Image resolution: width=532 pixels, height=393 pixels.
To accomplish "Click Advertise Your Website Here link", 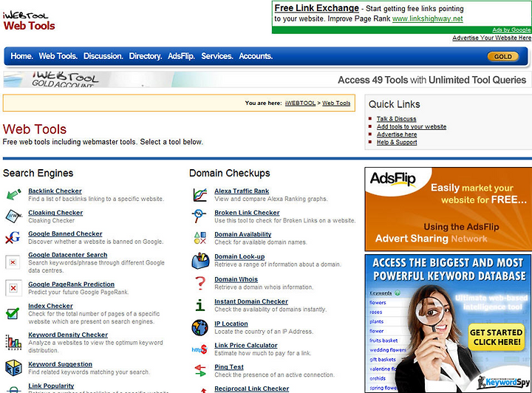I will 491,38.
